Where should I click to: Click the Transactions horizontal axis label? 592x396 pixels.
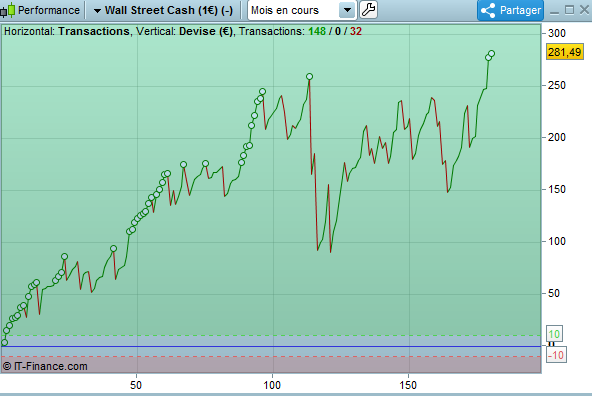click(94, 31)
